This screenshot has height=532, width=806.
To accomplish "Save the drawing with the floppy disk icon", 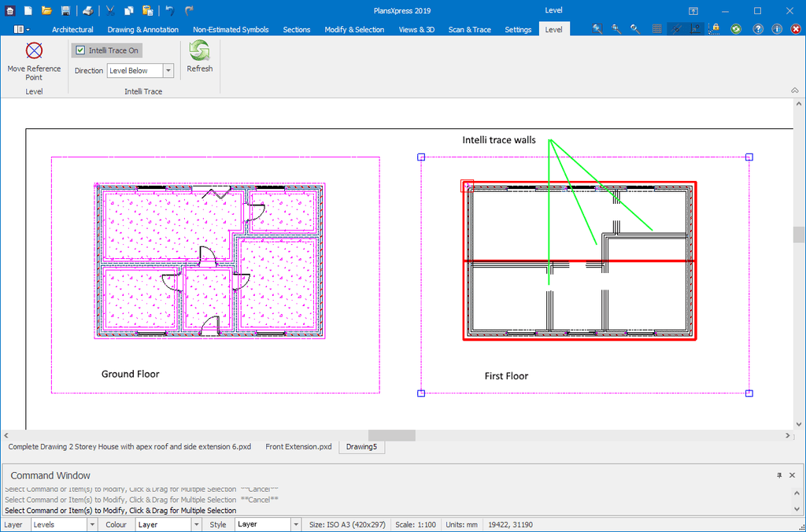I will (x=65, y=11).
